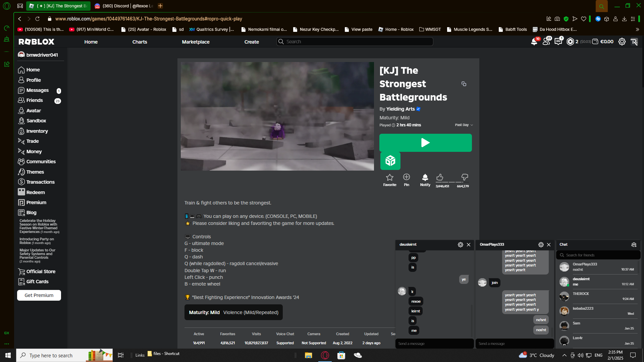This screenshot has width=644, height=362.
Task: Expand the Past Day dropdown
Action: coord(464,125)
